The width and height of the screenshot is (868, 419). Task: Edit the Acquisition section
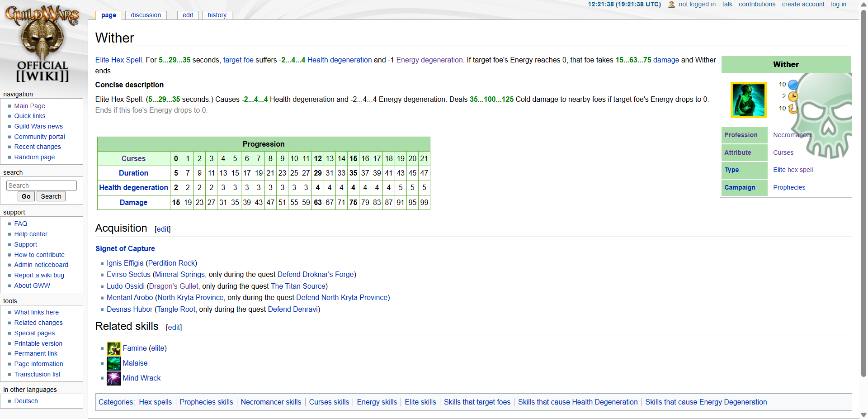tap(162, 229)
